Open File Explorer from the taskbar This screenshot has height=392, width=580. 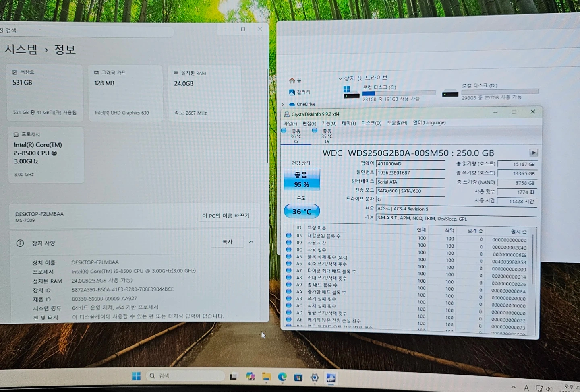point(266,377)
